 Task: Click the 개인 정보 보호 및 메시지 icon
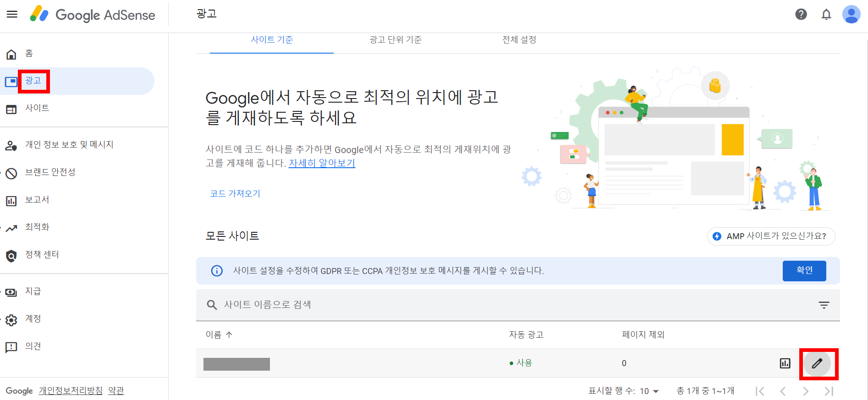click(x=11, y=146)
